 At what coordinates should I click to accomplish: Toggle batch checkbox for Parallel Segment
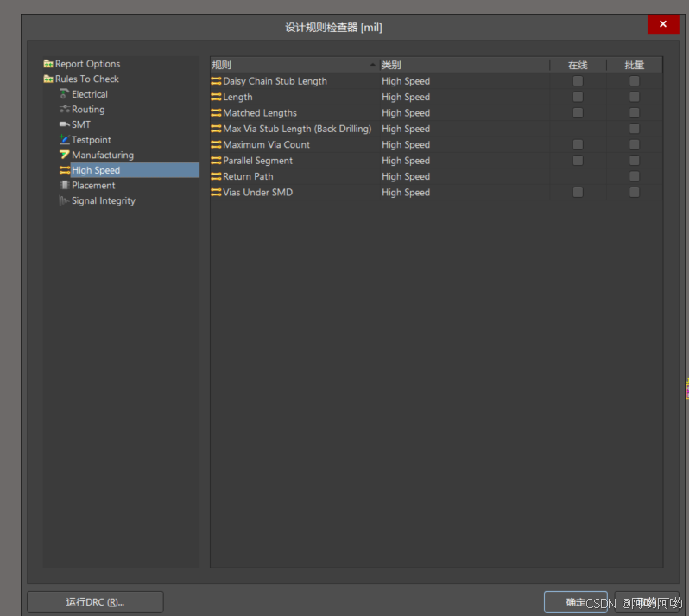634,161
